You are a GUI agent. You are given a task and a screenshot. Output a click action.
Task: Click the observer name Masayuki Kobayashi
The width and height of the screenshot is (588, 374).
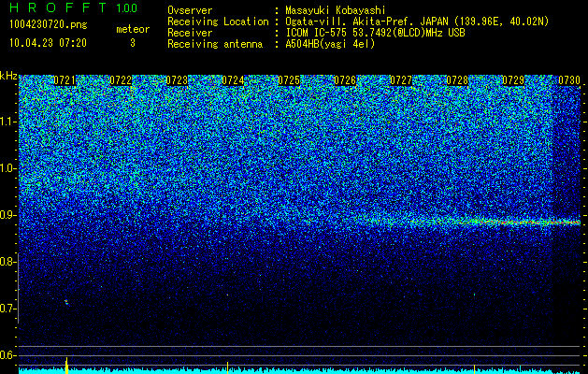point(336,10)
